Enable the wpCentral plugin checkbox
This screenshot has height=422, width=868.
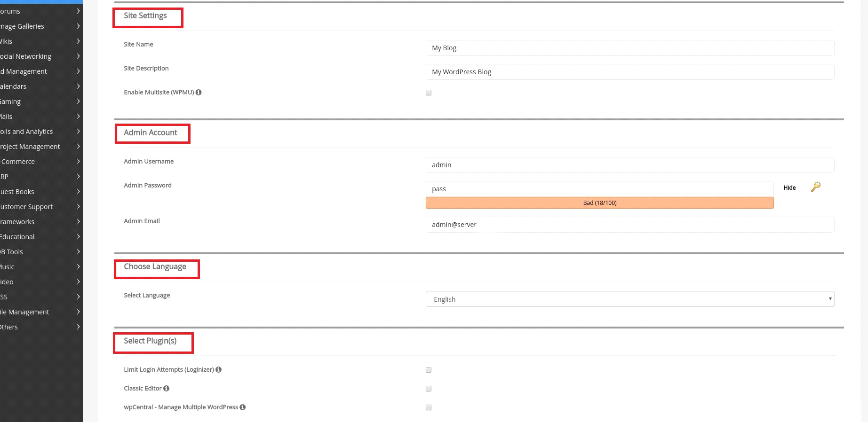[x=429, y=407]
